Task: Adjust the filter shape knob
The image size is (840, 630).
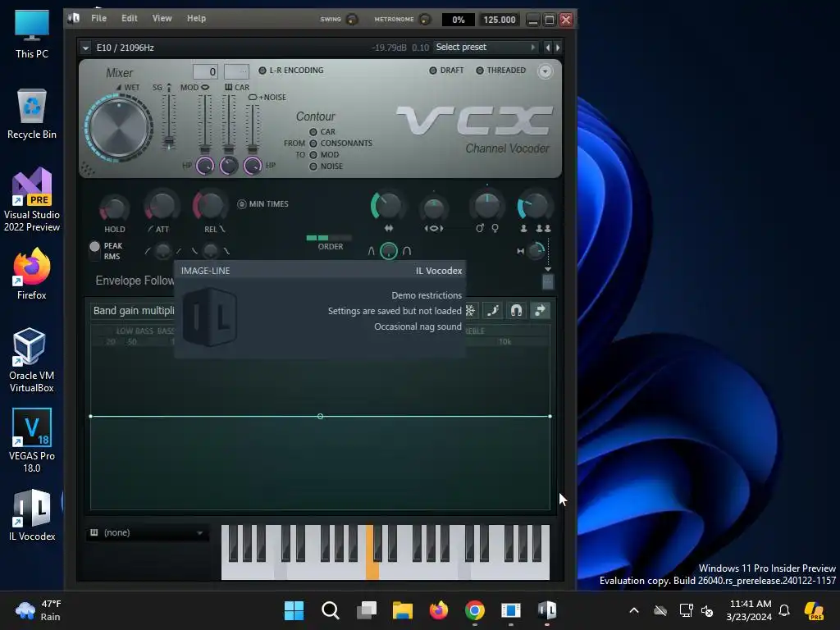Action: [x=388, y=251]
